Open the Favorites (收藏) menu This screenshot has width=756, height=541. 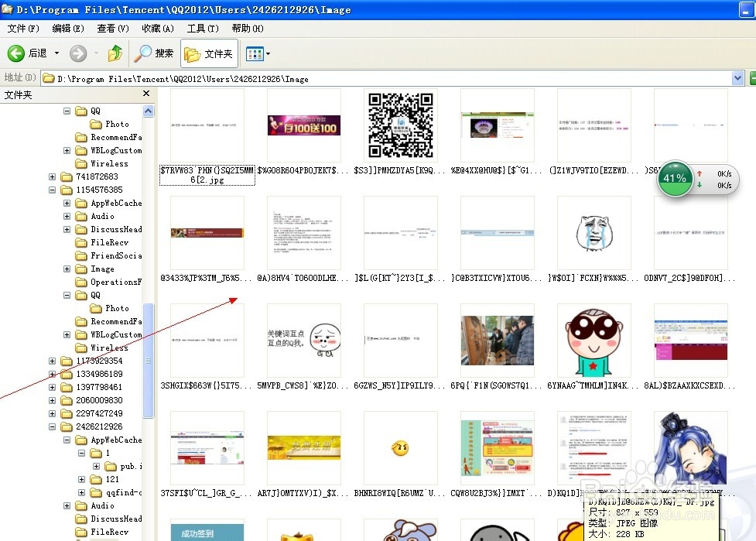[158, 29]
